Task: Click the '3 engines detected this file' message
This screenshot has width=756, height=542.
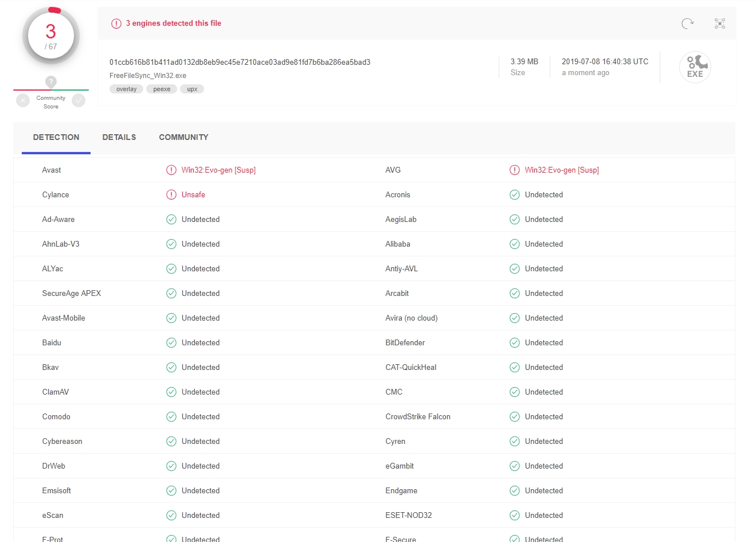Action: pyautogui.click(x=174, y=24)
